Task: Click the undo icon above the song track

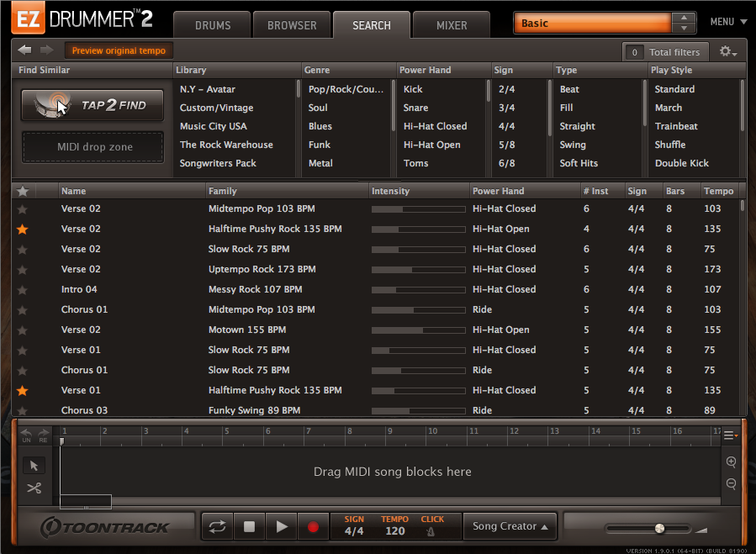Action: click(x=25, y=430)
